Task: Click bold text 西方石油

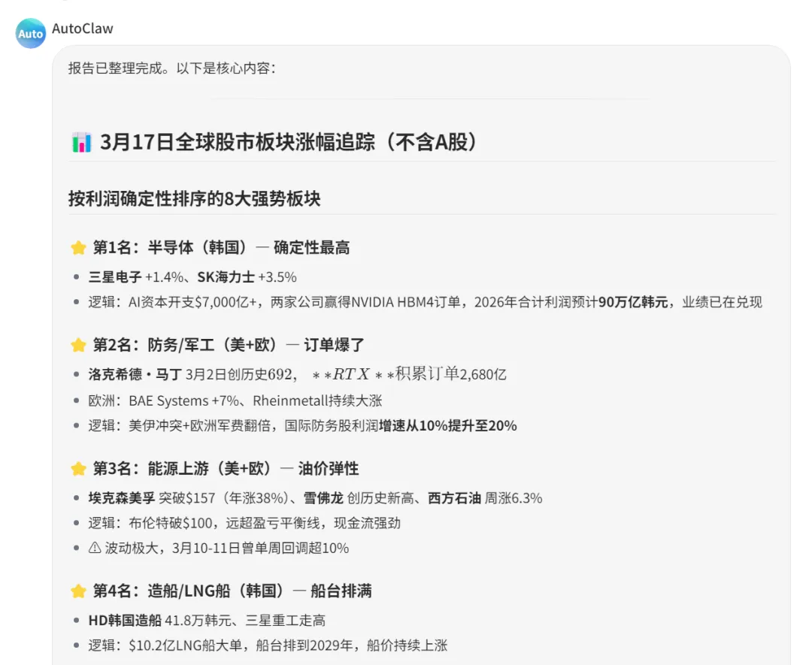Action: (454, 498)
